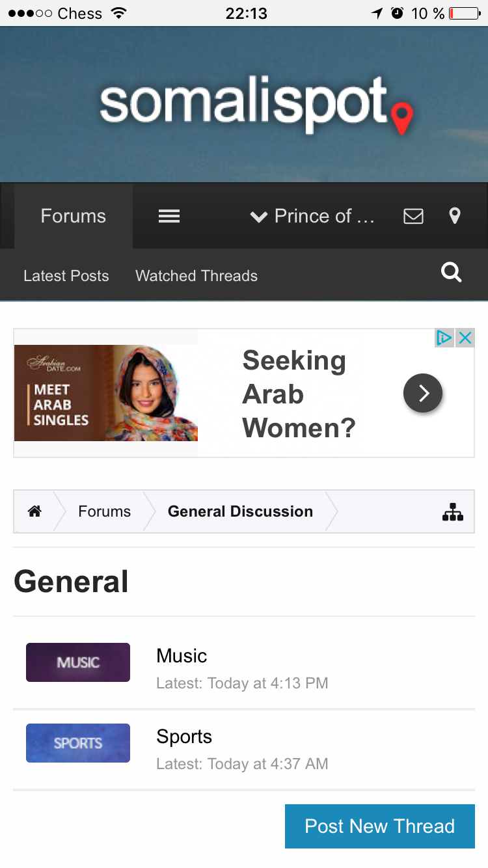Click Forums in the breadcrumb
The image size is (488, 868).
click(104, 511)
